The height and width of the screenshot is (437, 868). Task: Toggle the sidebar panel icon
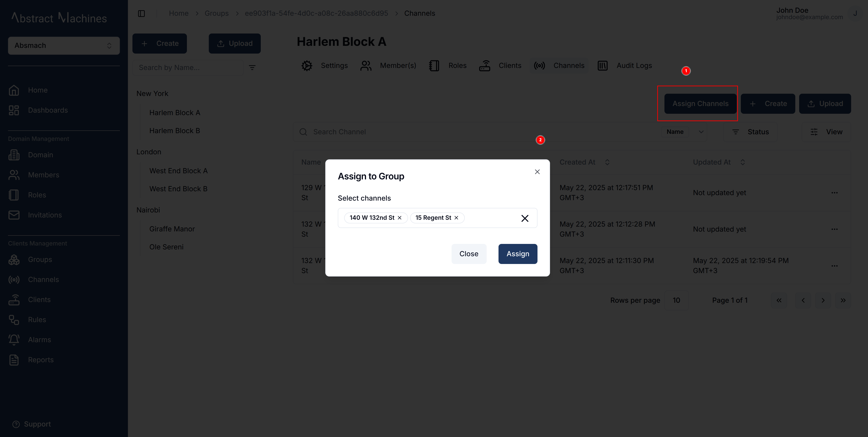coord(142,13)
